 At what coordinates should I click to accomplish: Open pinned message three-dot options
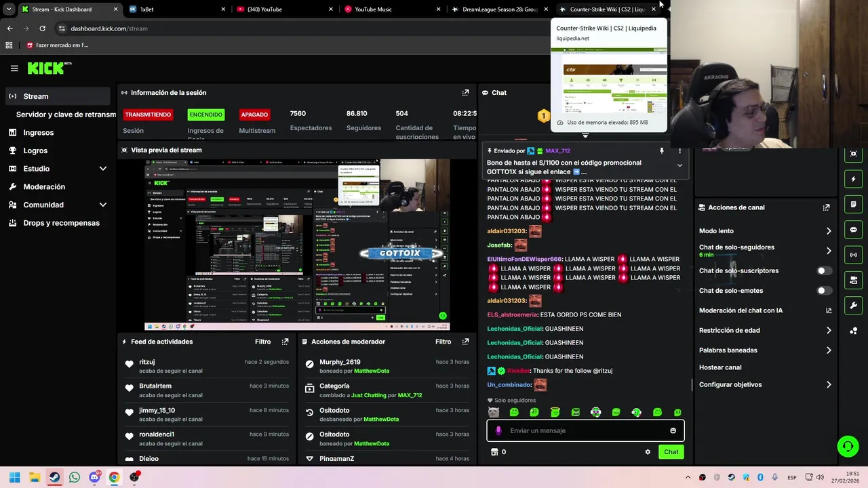click(x=679, y=151)
